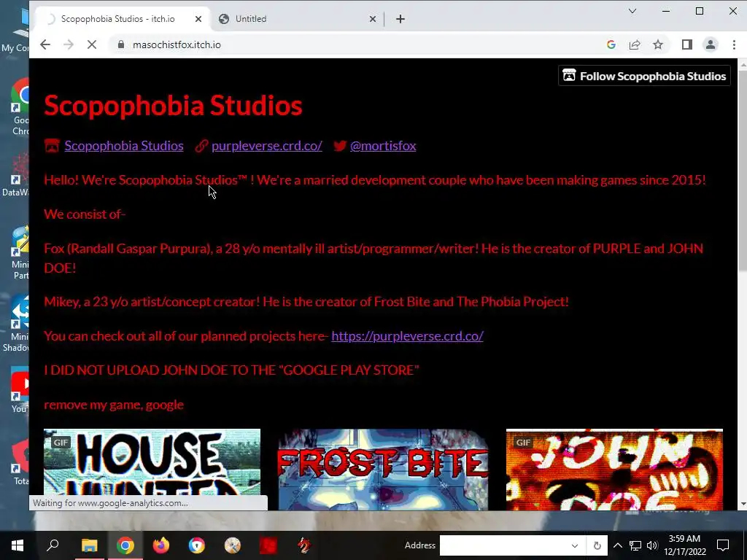Screen dimensions: 747x560
Task: Open Chrome's three-dot menu
Action: pyautogui.click(x=734, y=44)
